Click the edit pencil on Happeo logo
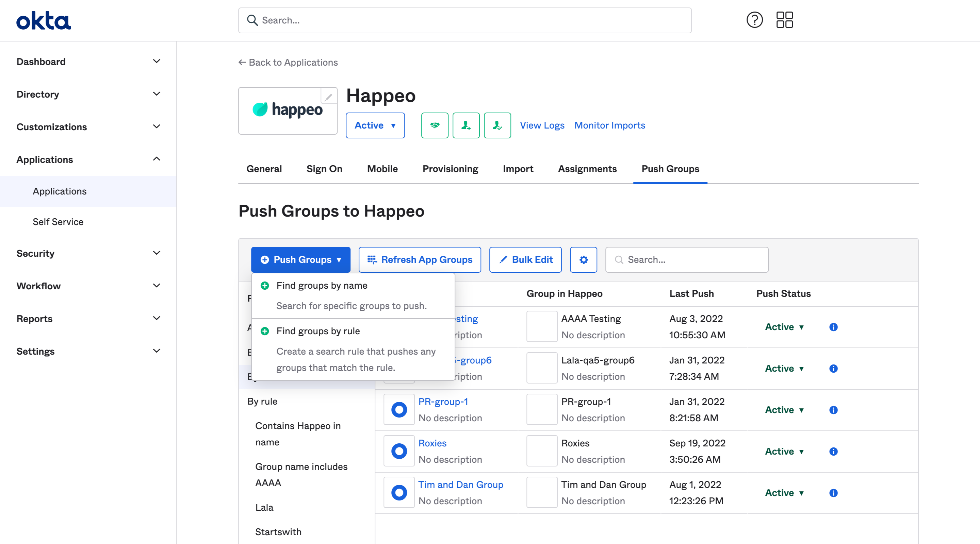Screen dimensions: 980x544 tap(329, 97)
